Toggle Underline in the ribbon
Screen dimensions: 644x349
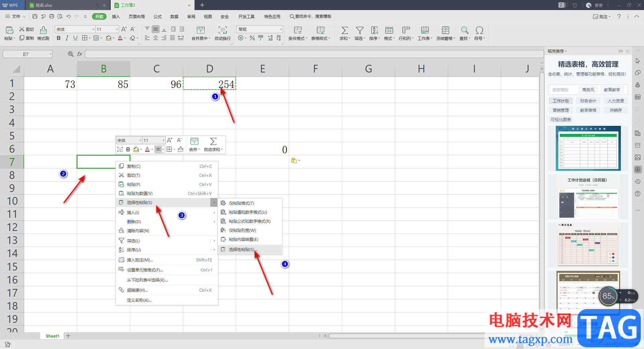75,38
